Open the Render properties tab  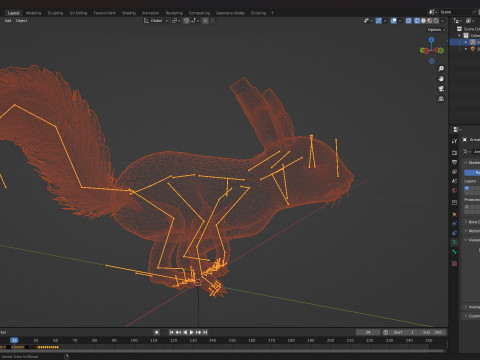(454, 153)
